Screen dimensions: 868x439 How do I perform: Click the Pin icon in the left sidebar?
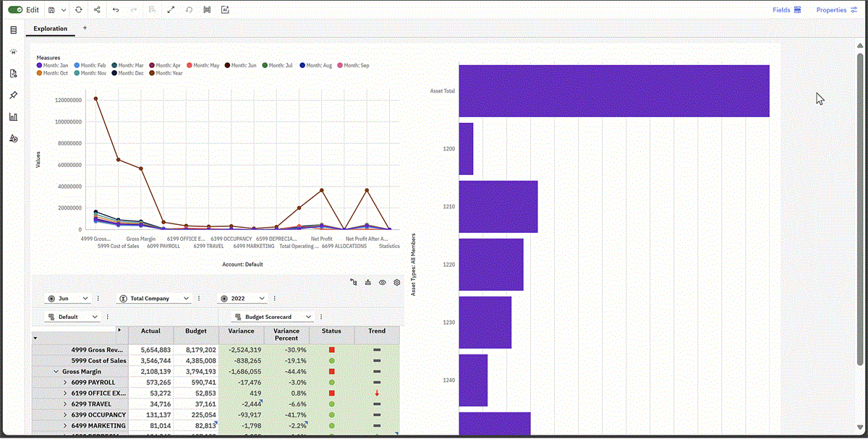tap(13, 95)
